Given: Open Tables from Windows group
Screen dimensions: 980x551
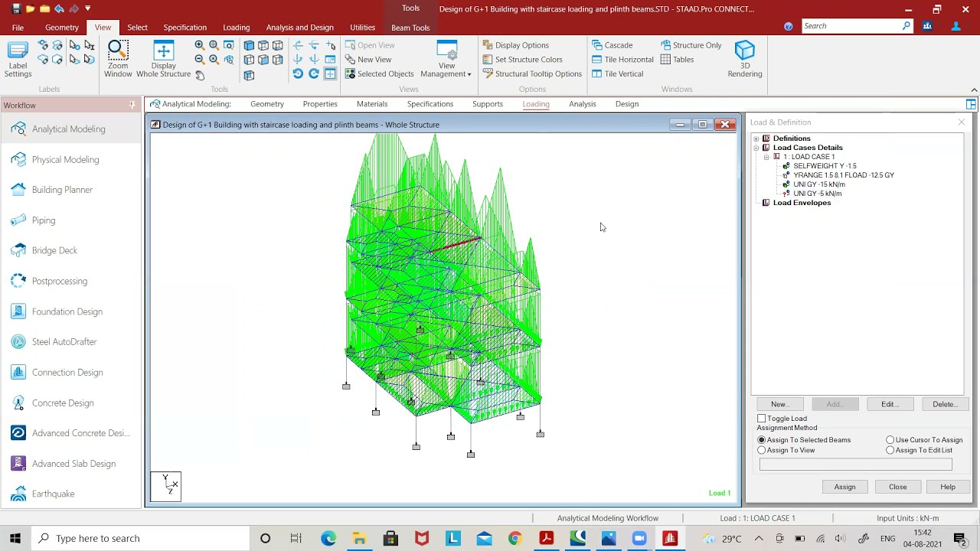Looking at the screenshot, I should click(677, 60).
